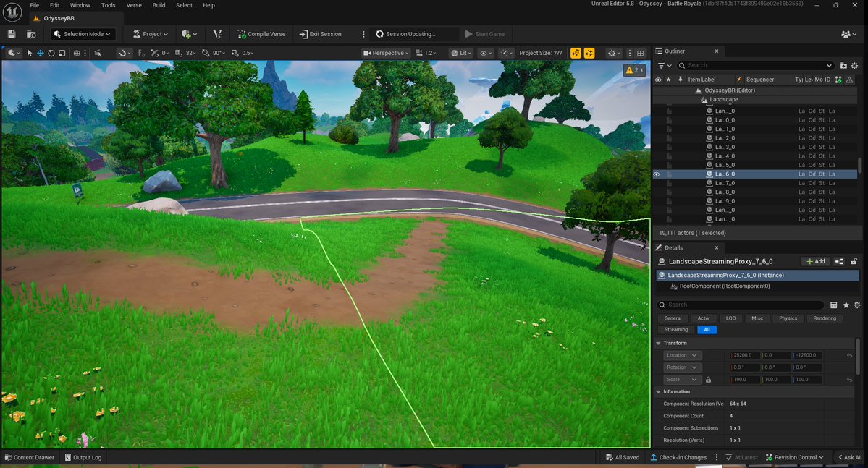868x468 pixels.
Task: Reset Scale to default arrow
Action: pos(849,380)
